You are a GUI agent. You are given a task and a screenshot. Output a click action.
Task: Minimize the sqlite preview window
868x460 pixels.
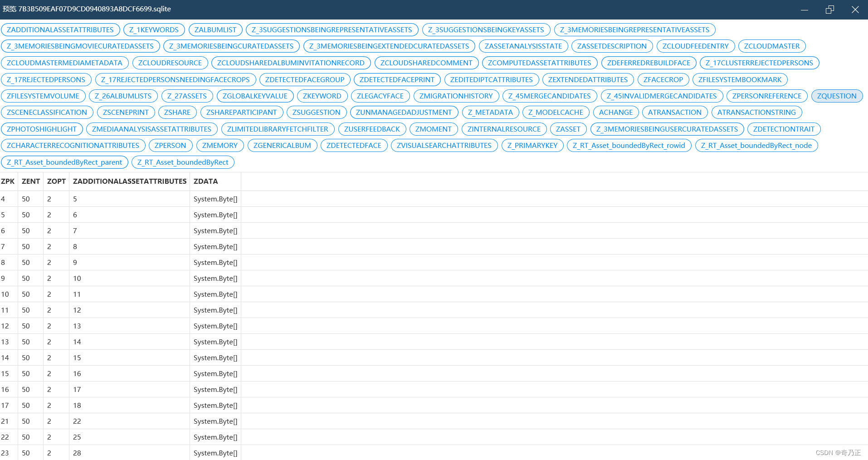(x=805, y=10)
